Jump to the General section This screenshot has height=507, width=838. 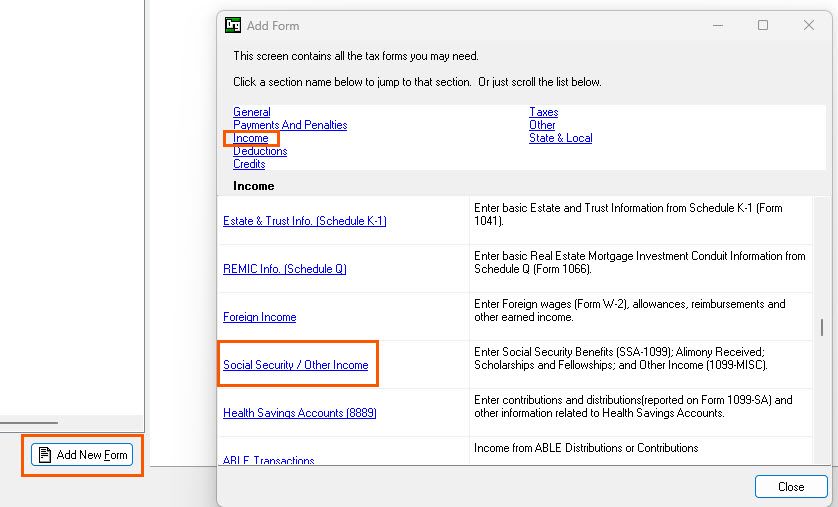[x=251, y=112]
